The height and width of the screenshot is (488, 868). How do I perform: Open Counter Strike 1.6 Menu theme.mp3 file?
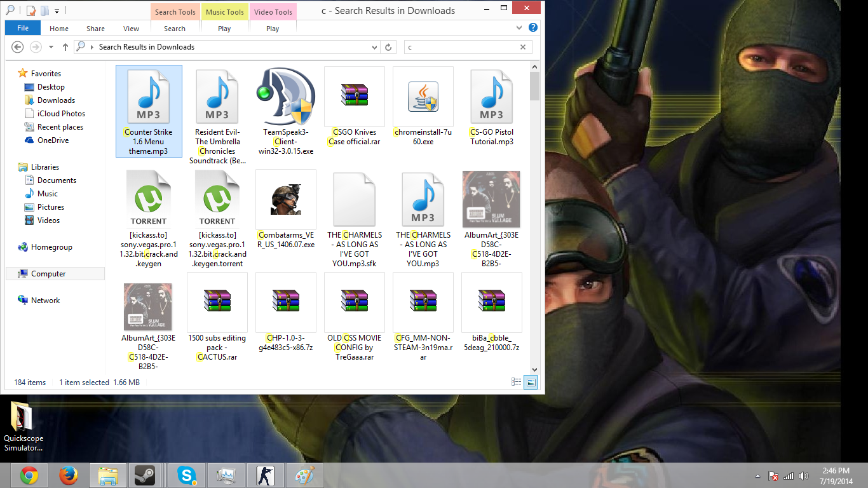149,111
